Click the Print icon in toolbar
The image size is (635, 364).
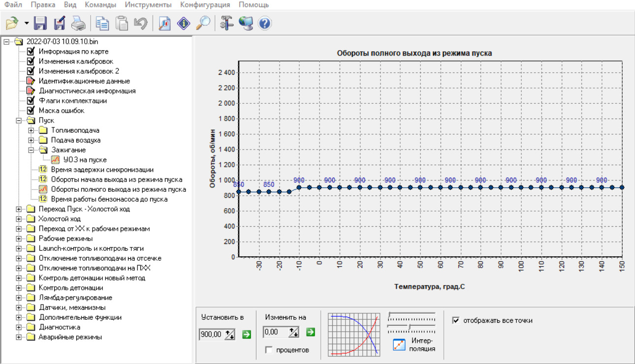point(78,23)
